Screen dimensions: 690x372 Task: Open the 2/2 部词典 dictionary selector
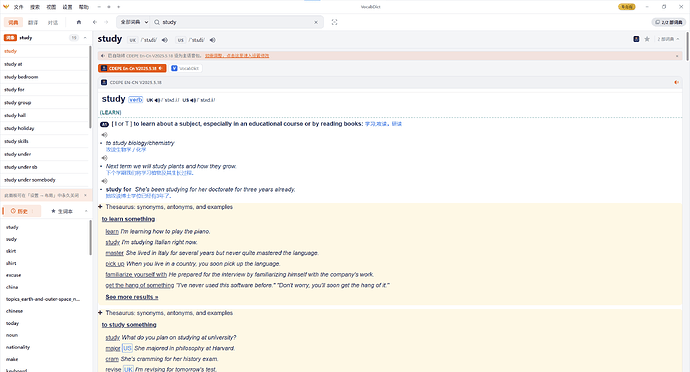coord(669,22)
